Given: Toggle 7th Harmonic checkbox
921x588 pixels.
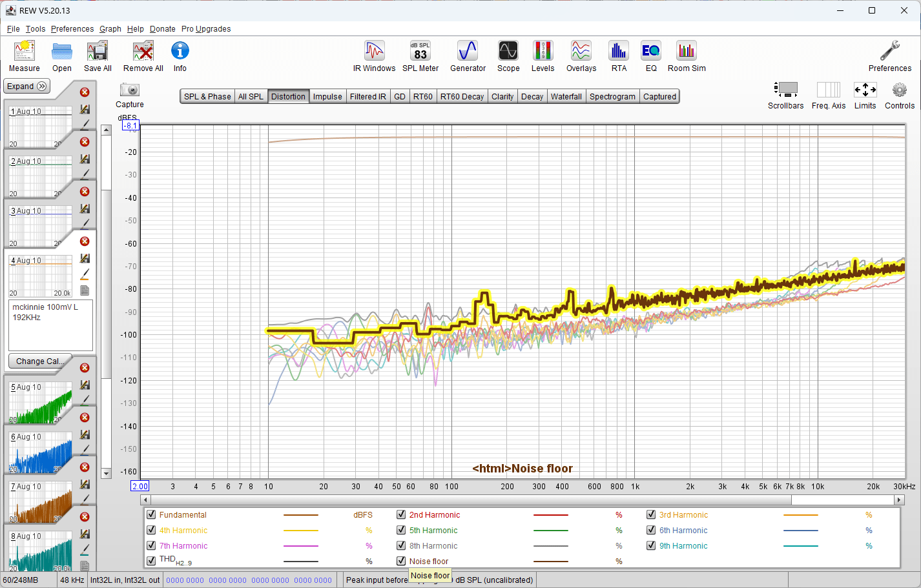Looking at the screenshot, I should pos(151,545).
